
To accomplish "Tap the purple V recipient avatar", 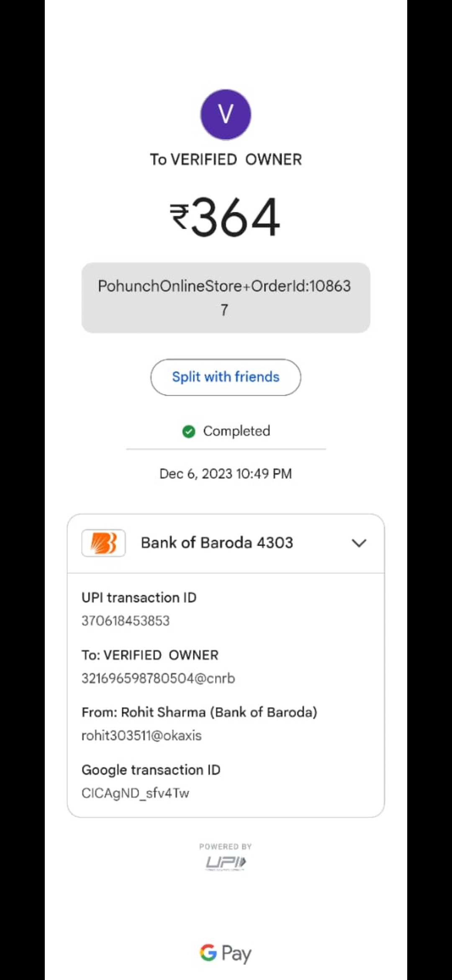I will pos(226,114).
